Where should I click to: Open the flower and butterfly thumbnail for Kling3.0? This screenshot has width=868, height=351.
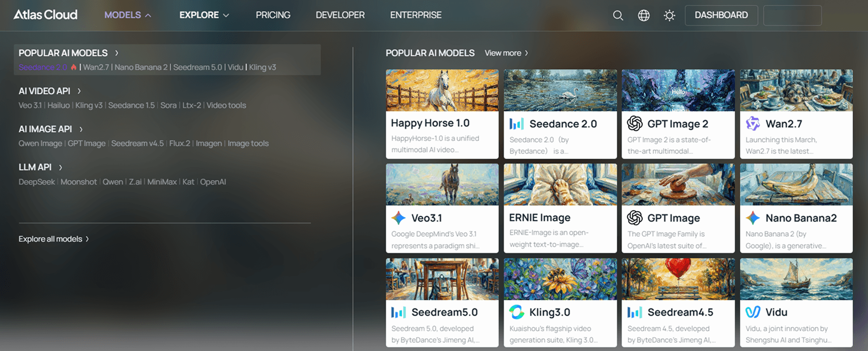pyautogui.click(x=560, y=279)
